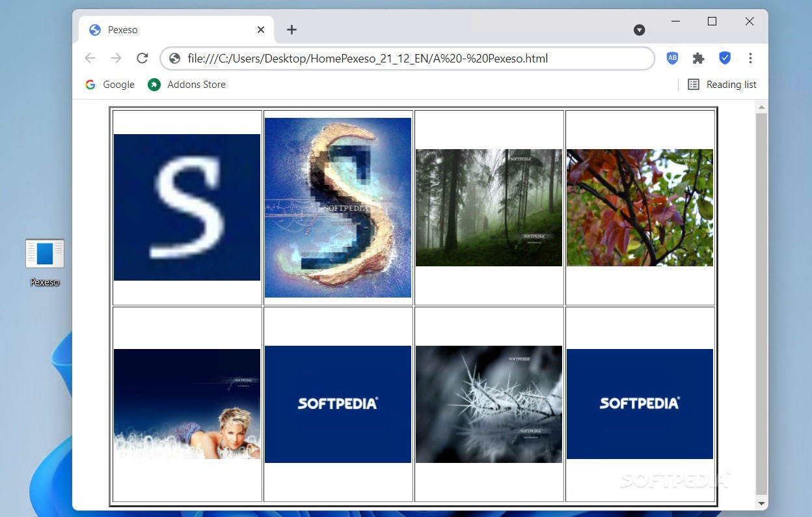Open the blue shield extension
812x517 pixels.
tap(725, 58)
